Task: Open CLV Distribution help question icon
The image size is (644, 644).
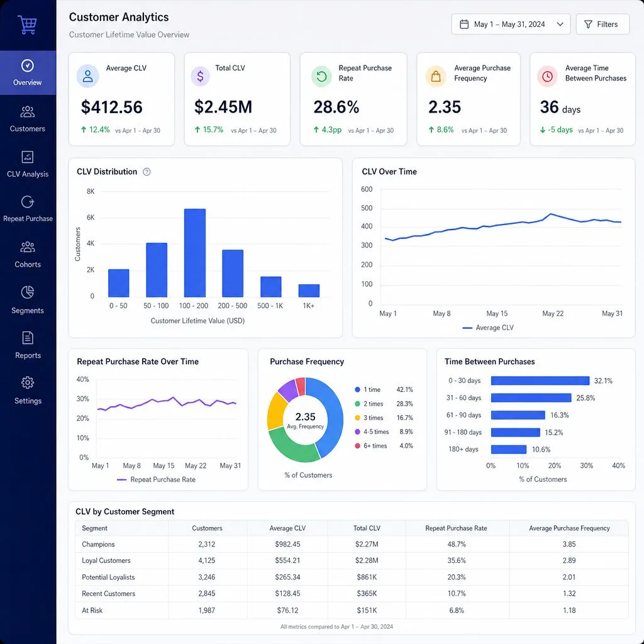Action: (147, 172)
